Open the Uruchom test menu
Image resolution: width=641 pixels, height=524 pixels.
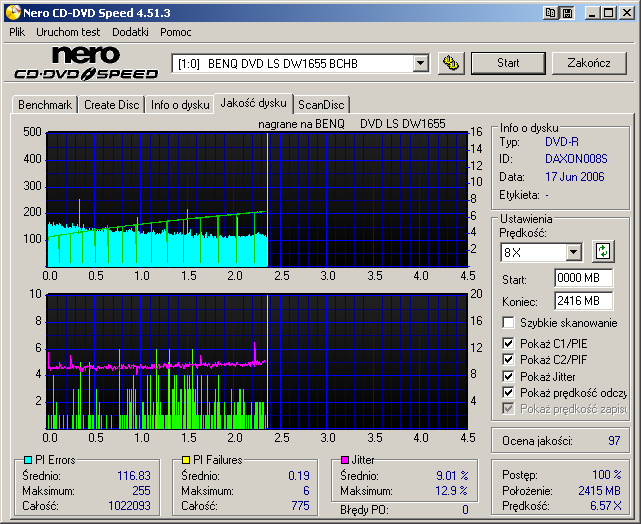68,32
